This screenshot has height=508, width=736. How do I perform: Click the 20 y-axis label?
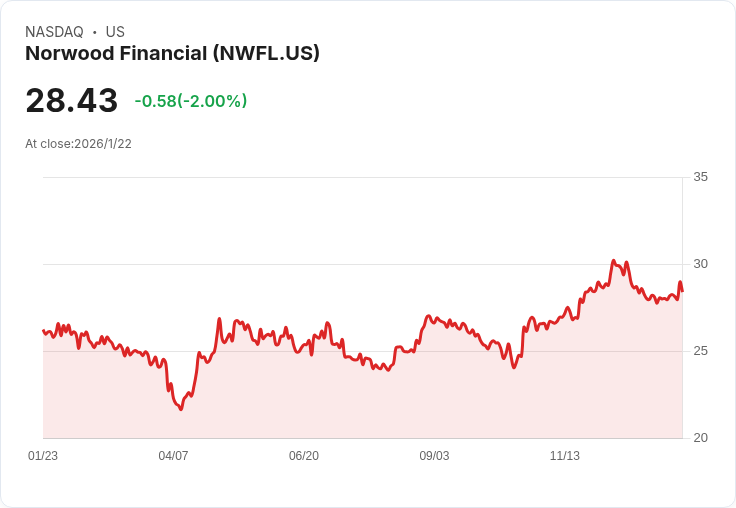click(700, 438)
